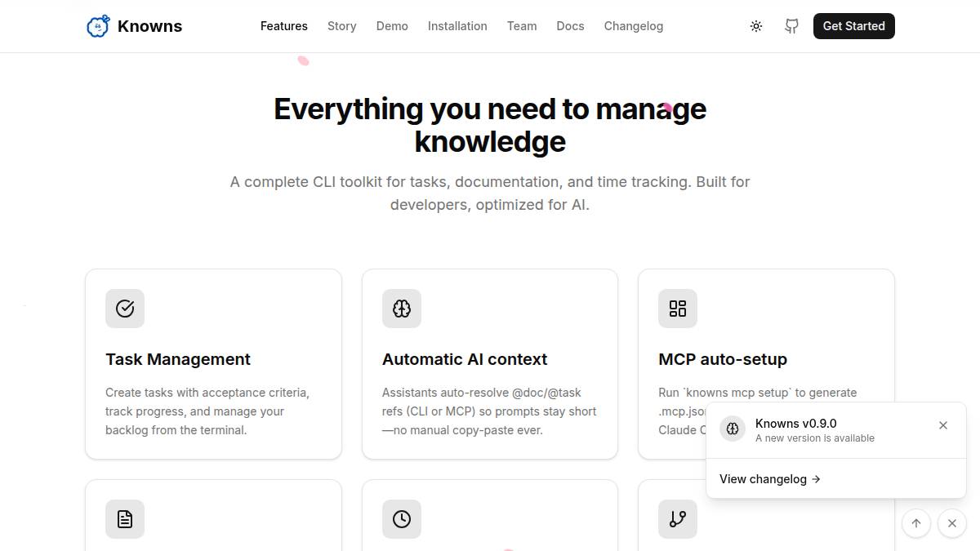Navigate to the Demo section
Viewport: 980px width, 551px height.
click(392, 26)
